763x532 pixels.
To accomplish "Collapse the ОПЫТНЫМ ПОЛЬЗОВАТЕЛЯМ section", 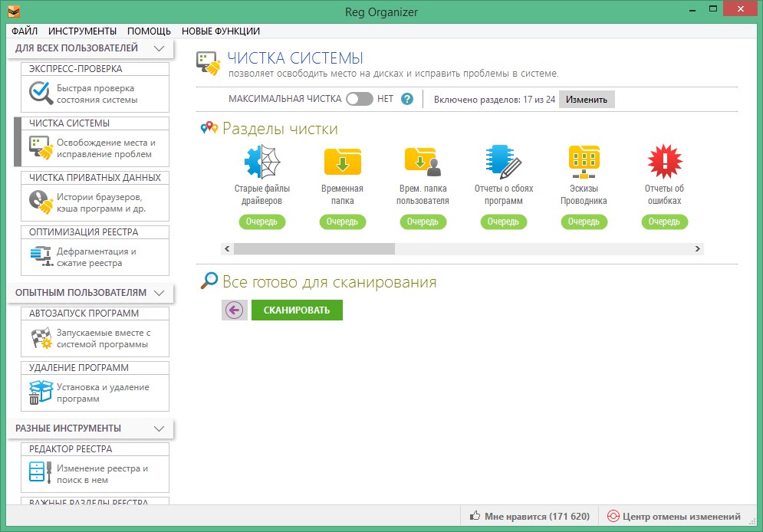I will tap(160, 293).
